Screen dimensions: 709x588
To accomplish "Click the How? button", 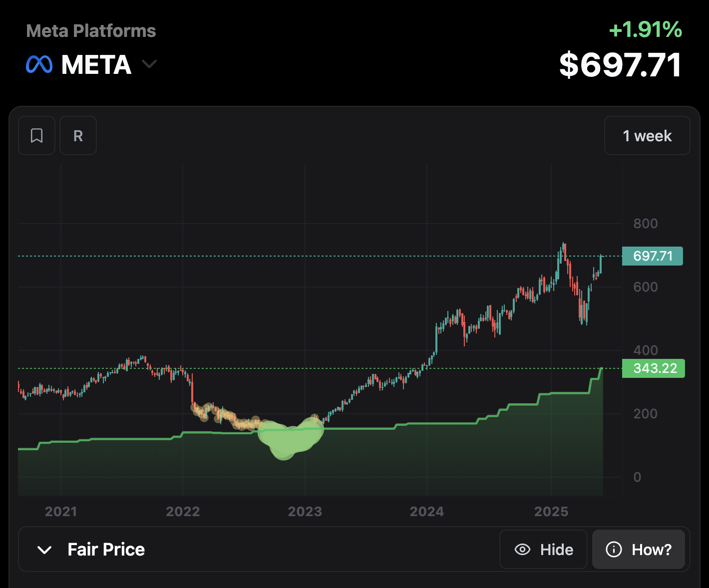I will click(x=639, y=550).
